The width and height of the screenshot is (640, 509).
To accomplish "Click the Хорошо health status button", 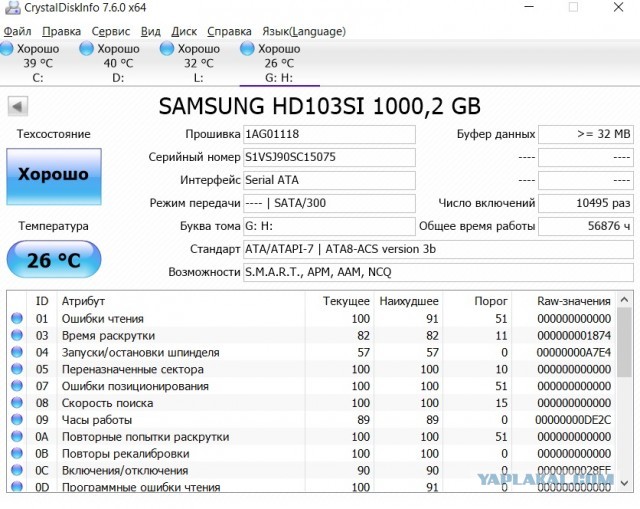I will point(54,176).
